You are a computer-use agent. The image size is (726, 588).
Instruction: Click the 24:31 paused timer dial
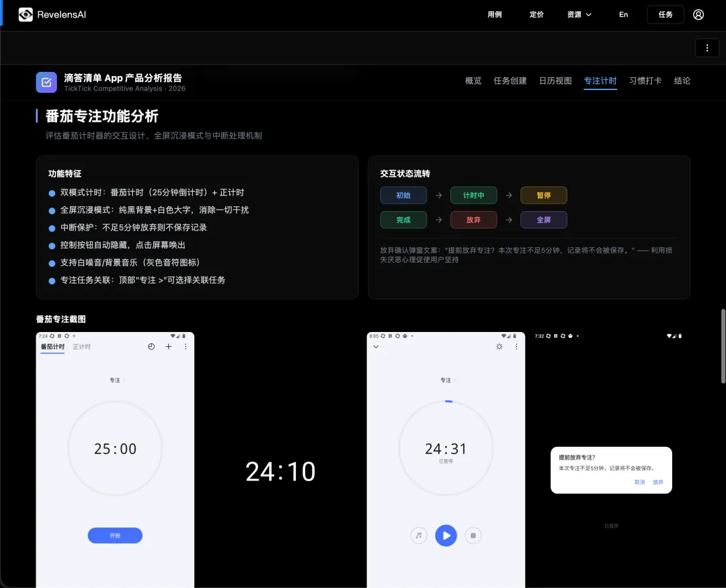446,448
